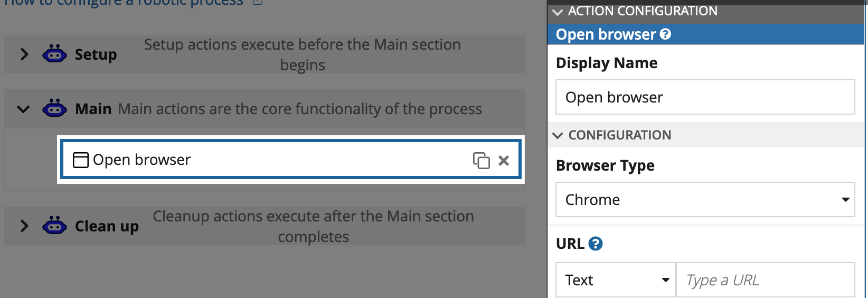Show the URL field help tooltip

tap(596, 244)
